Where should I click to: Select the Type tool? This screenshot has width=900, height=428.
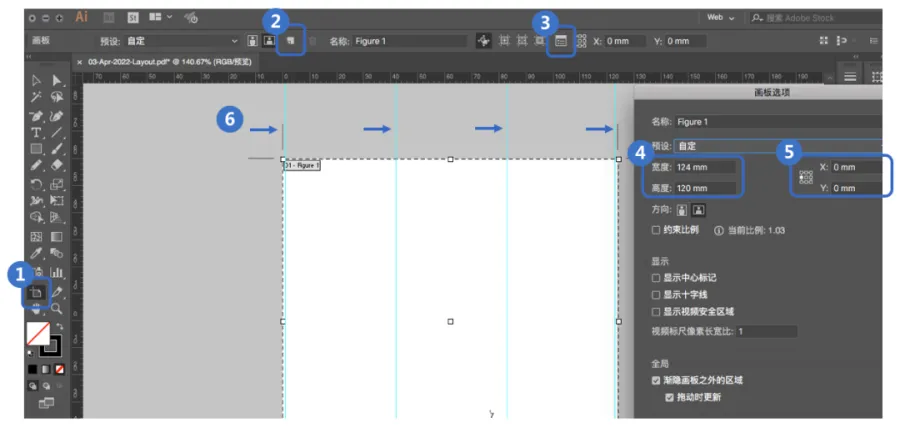point(37,133)
